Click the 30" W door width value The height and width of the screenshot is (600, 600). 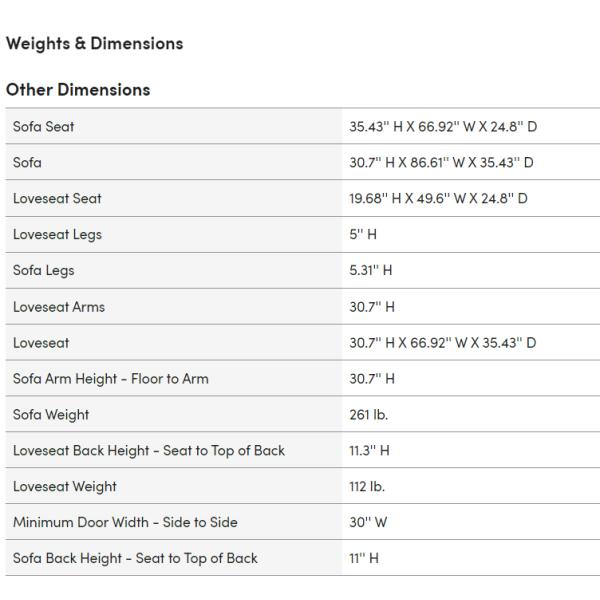tap(369, 523)
